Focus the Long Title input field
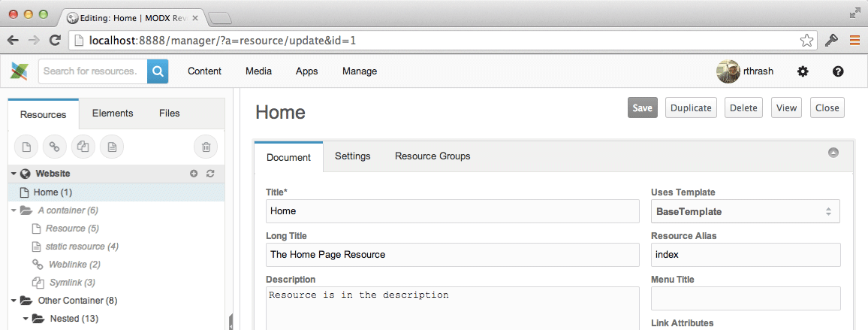868x330 pixels. pos(453,255)
